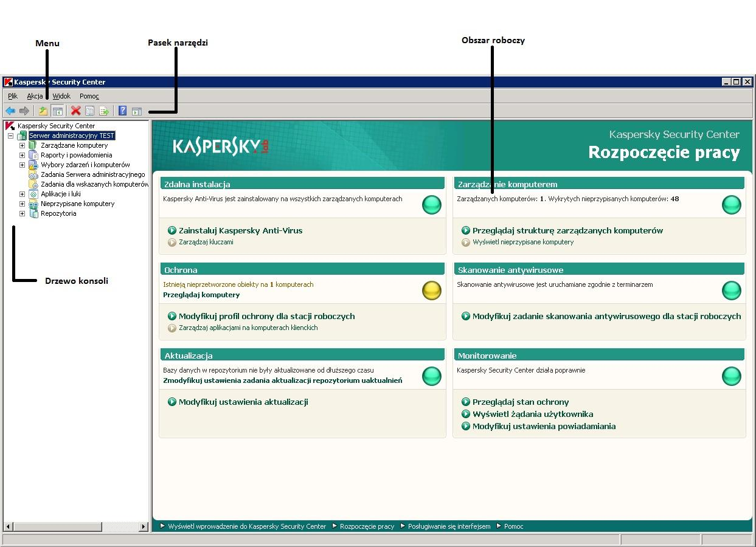The image size is (756, 547).
Task: Toggle the Show/Hide console tree icon
Action: 57,111
